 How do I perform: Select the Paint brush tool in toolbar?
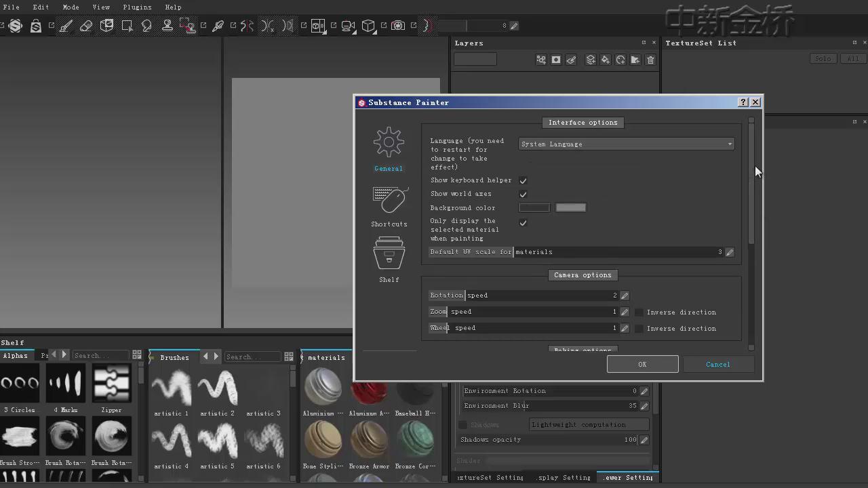(x=65, y=26)
